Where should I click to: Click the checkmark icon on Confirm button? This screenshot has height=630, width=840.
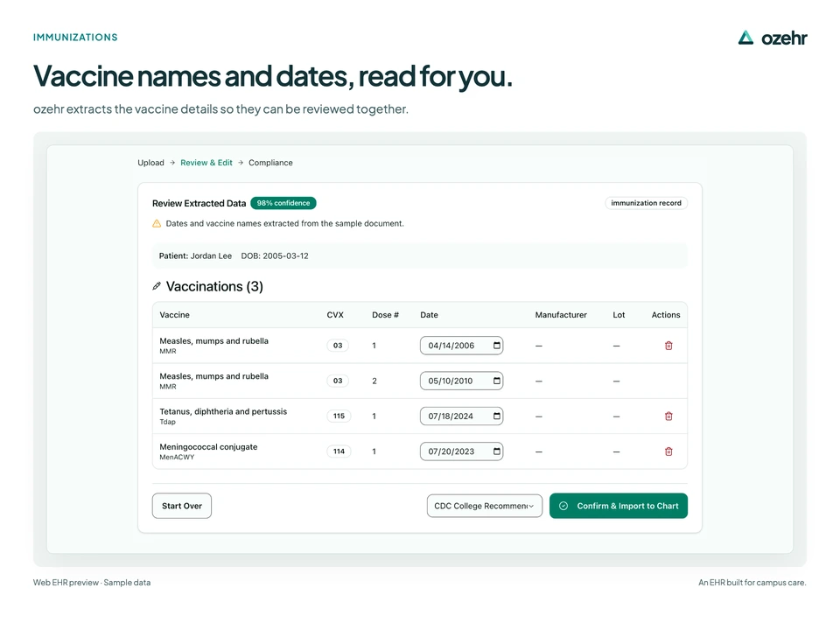click(x=563, y=506)
